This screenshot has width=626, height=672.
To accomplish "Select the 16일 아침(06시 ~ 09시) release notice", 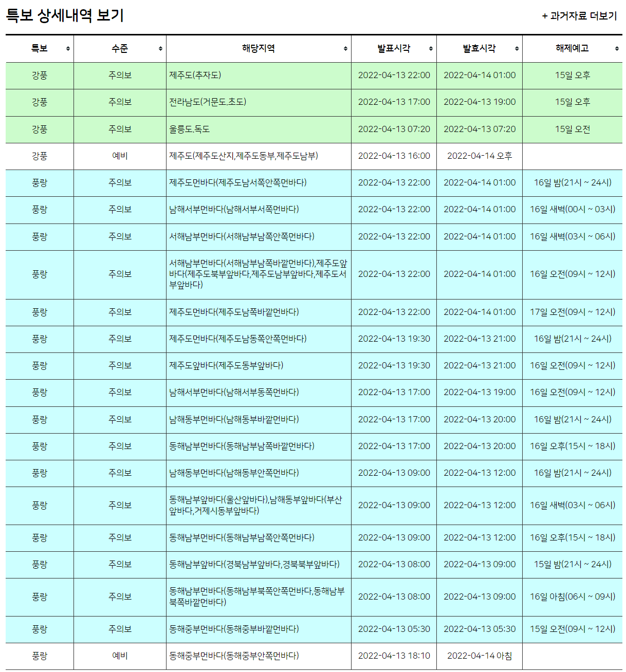I will [x=572, y=596].
